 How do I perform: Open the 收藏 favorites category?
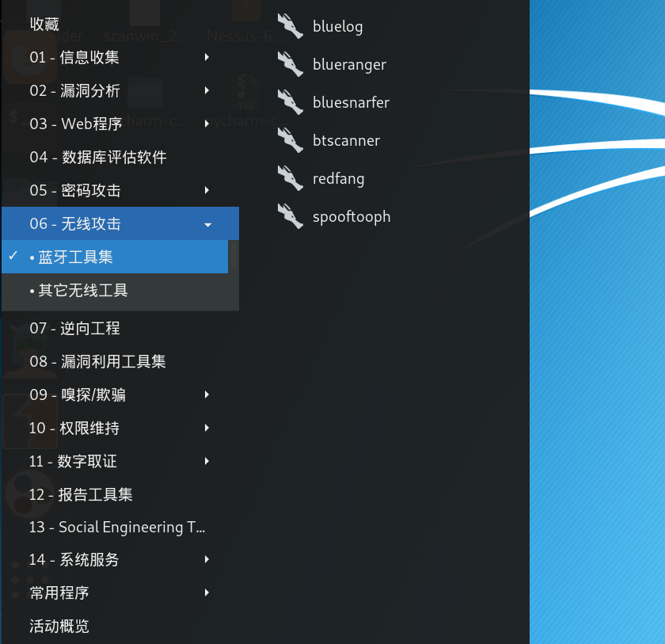tap(44, 25)
